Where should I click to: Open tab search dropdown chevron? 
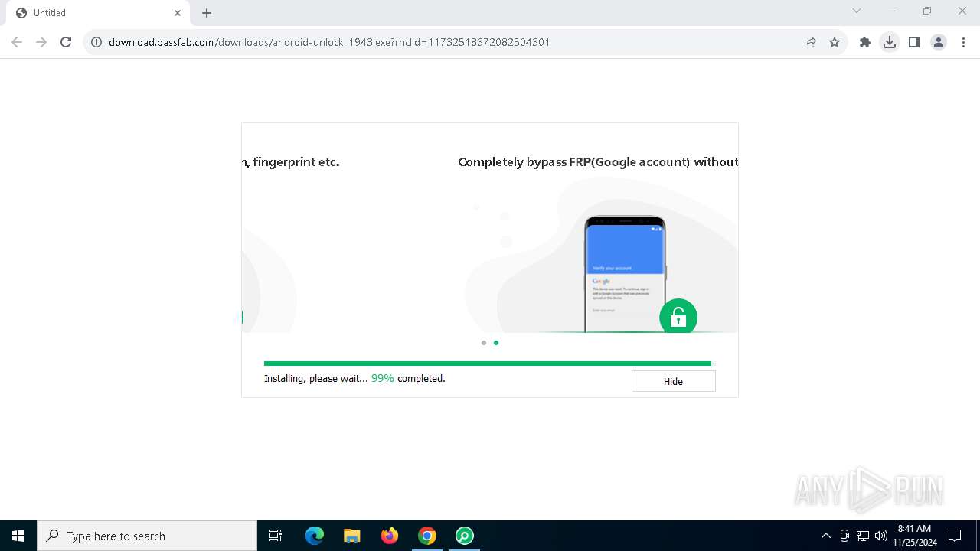857,11
